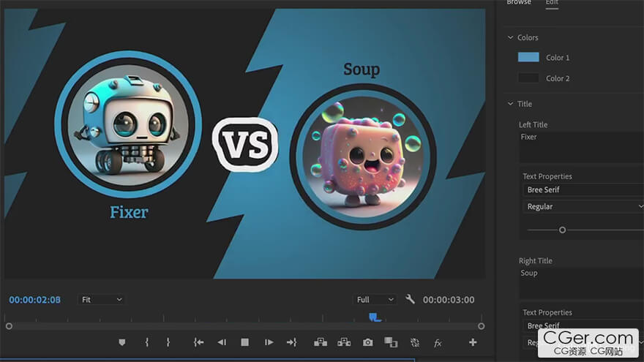Collapse the Title section
Viewport: 644px width, 362px height.
[511, 104]
